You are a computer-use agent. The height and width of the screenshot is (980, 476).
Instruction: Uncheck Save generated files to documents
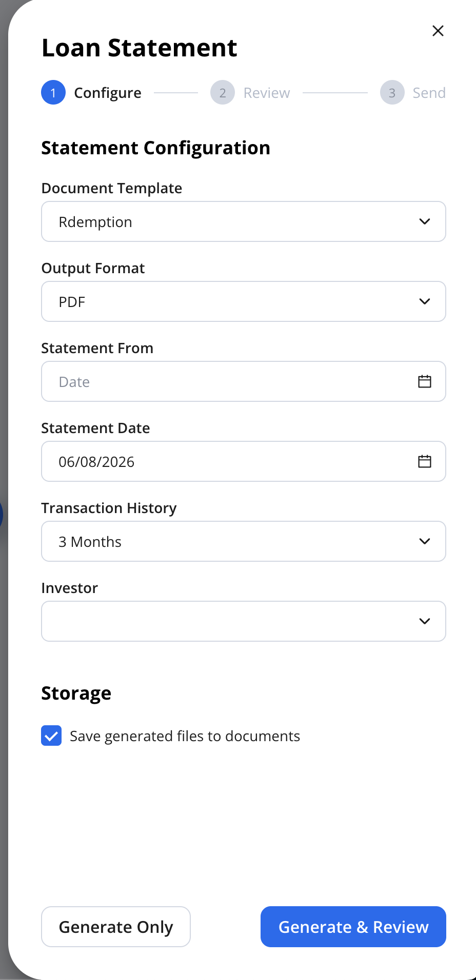coord(51,736)
